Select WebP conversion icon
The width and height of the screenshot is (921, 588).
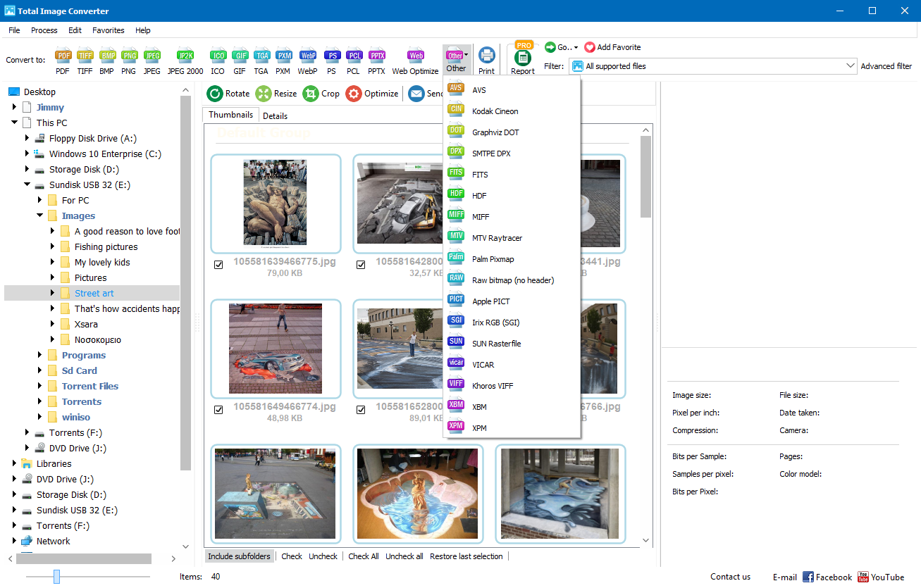pyautogui.click(x=307, y=61)
